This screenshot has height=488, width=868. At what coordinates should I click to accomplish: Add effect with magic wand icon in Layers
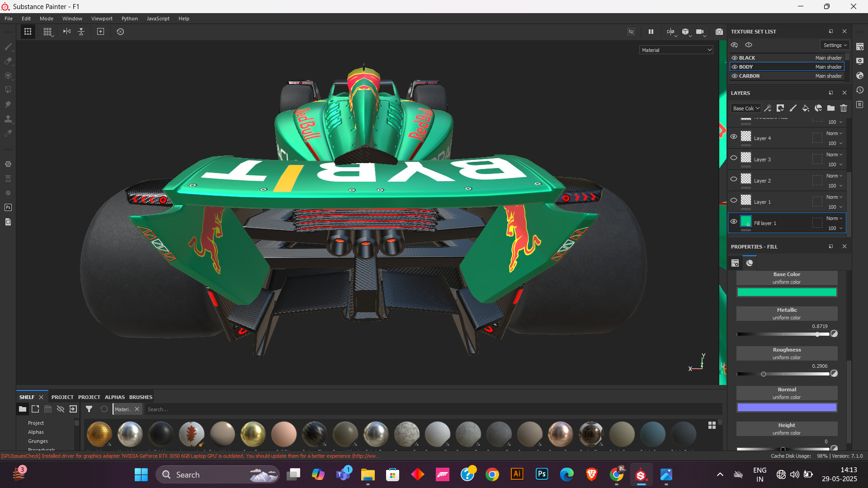click(768, 108)
